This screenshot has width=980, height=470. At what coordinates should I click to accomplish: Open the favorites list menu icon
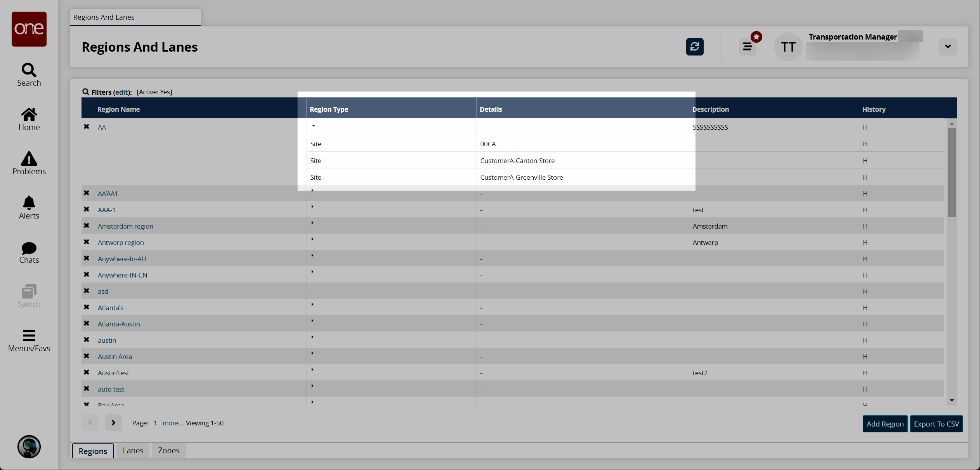click(748, 47)
